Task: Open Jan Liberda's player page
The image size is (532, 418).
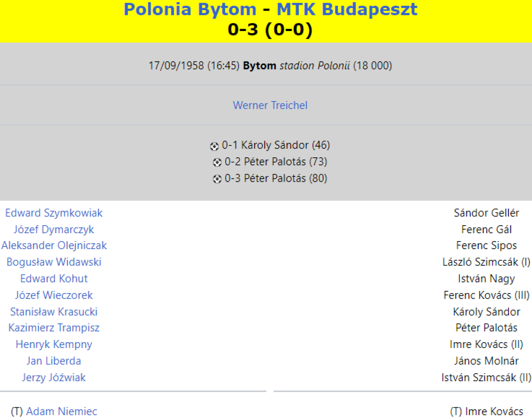Action: 54,361
